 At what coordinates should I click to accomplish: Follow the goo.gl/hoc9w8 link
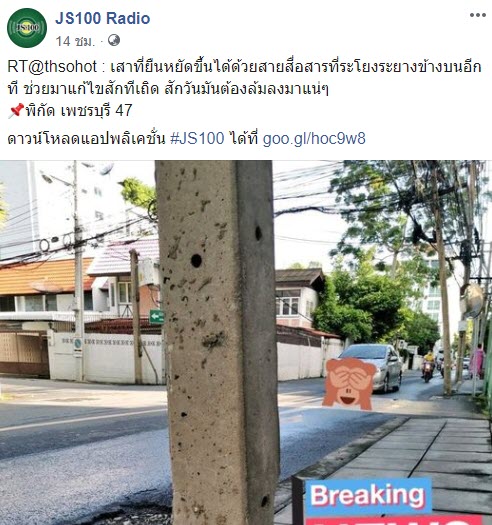coord(314,138)
